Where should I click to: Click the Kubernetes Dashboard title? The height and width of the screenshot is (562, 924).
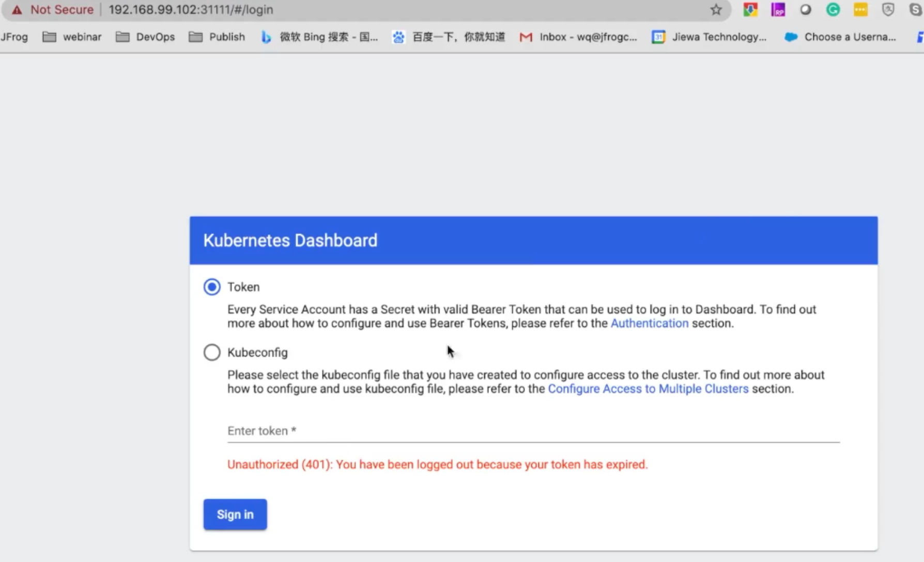[x=290, y=240]
